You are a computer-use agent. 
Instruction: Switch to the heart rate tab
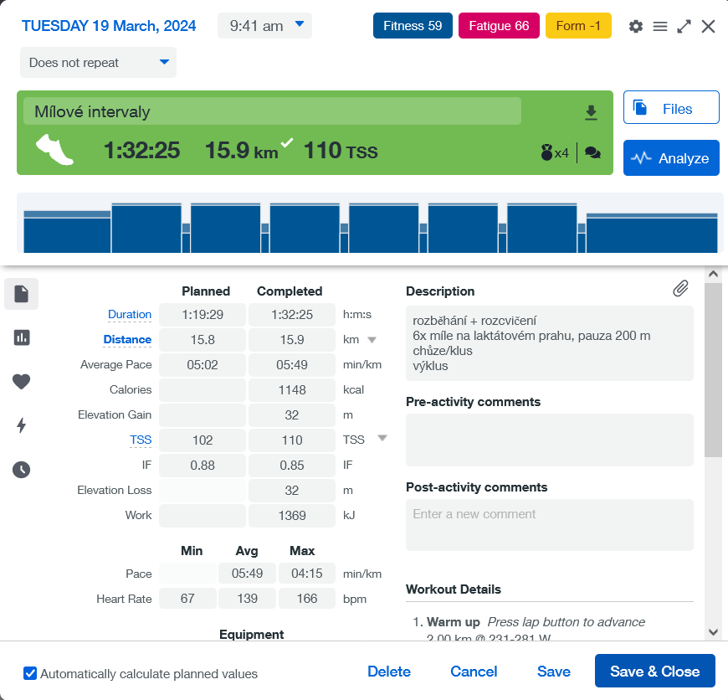pyautogui.click(x=21, y=382)
